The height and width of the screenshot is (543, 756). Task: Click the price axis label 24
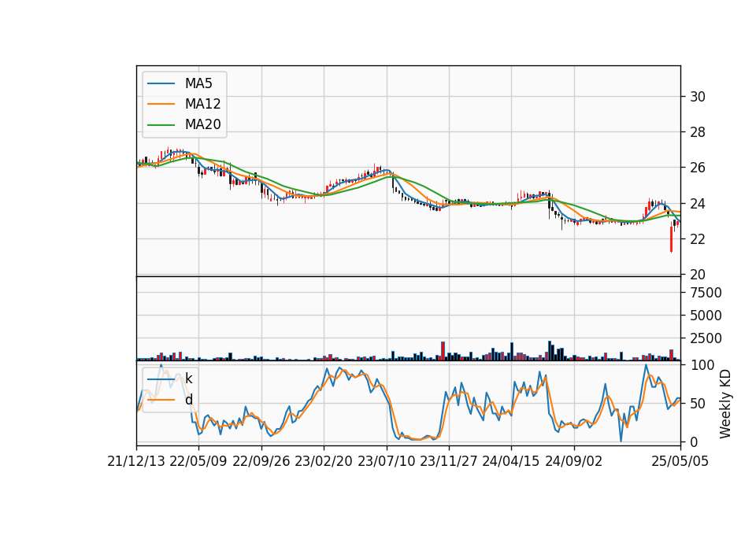pos(697,203)
